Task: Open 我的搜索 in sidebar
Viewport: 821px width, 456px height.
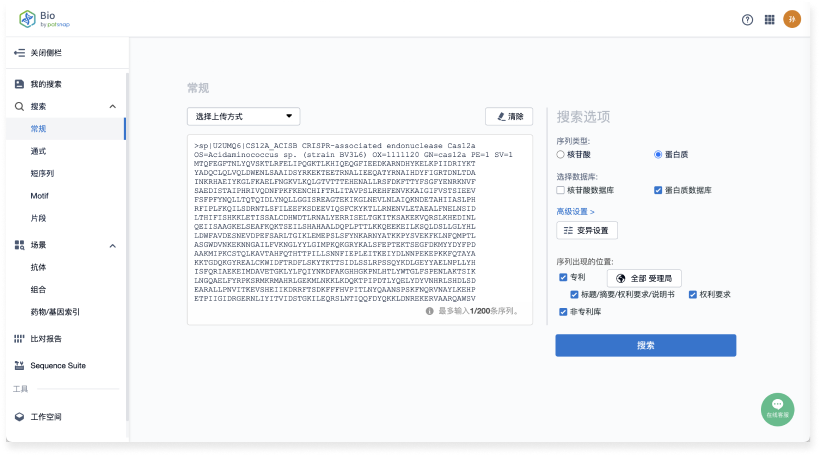Action: tap(45, 84)
